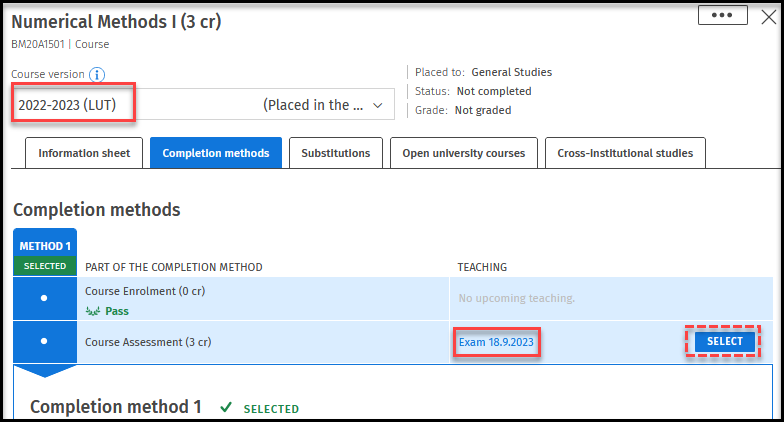Open the Exam 18.9.2023 link

pyautogui.click(x=497, y=342)
